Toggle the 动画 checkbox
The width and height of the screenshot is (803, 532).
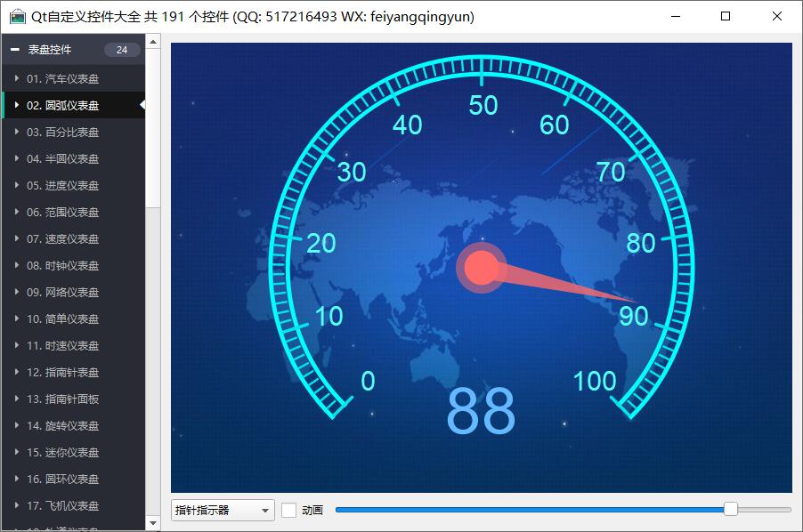click(288, 510)
